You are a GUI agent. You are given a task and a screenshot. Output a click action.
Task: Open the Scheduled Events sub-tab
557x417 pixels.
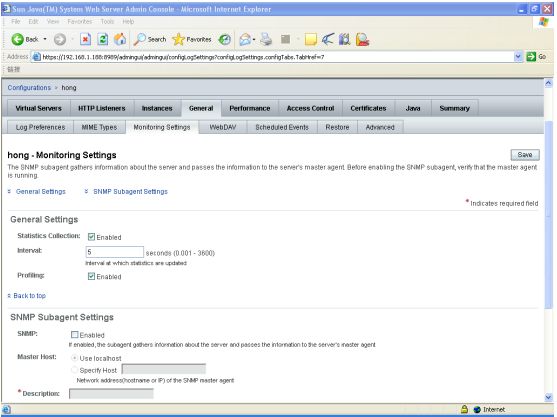pos(282,127)
